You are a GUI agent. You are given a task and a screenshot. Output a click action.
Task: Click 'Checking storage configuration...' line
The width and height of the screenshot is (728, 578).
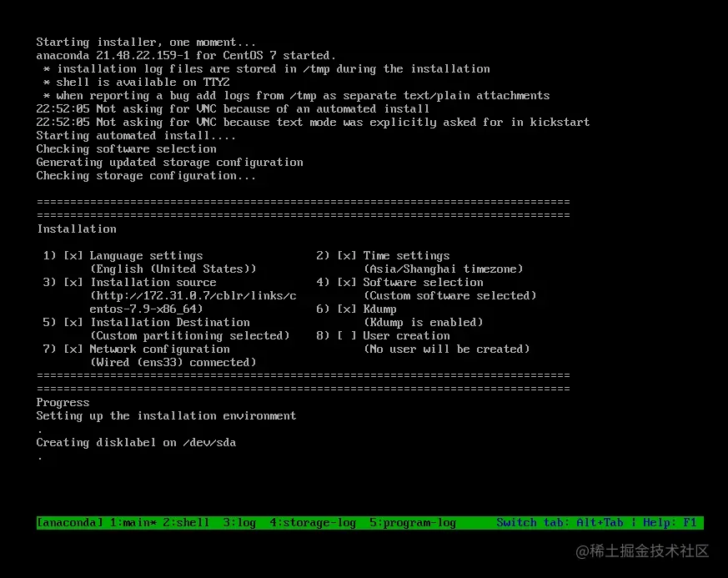[x=146, y=176]
